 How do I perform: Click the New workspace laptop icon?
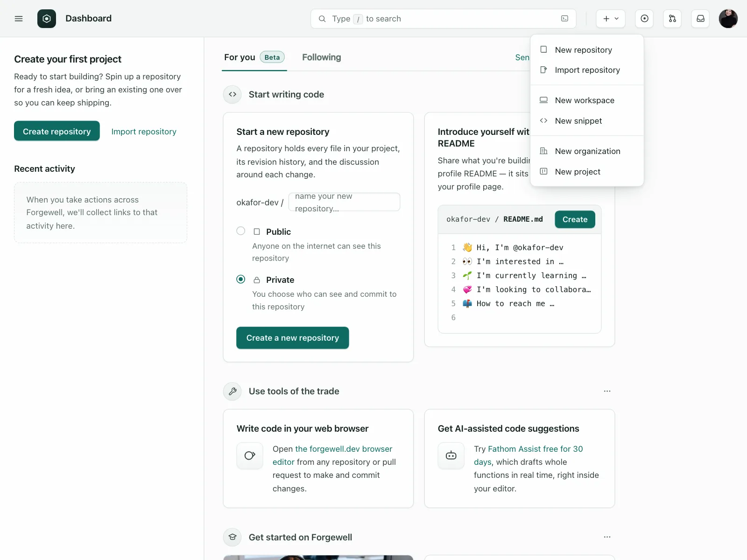pos(543,100)
